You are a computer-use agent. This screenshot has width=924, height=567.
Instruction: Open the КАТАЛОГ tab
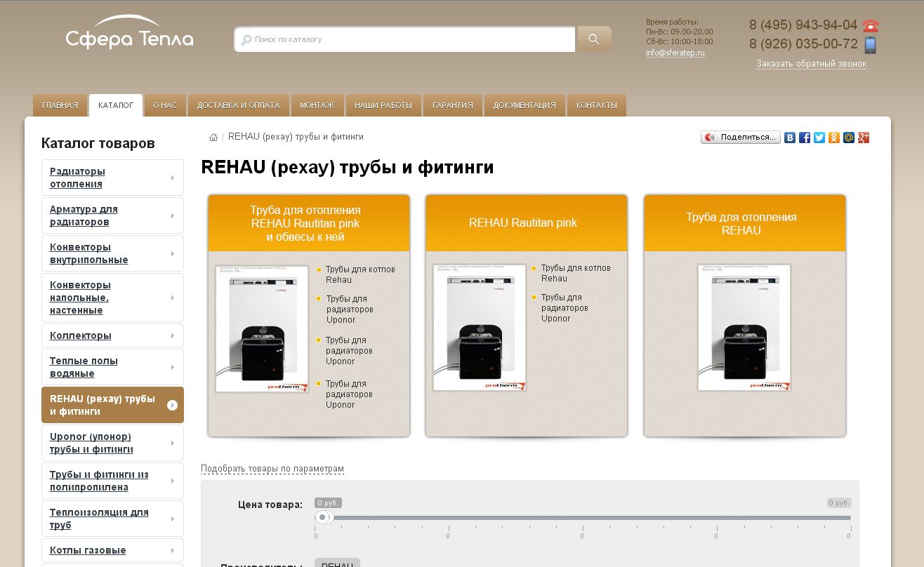(x=116, y=105)
